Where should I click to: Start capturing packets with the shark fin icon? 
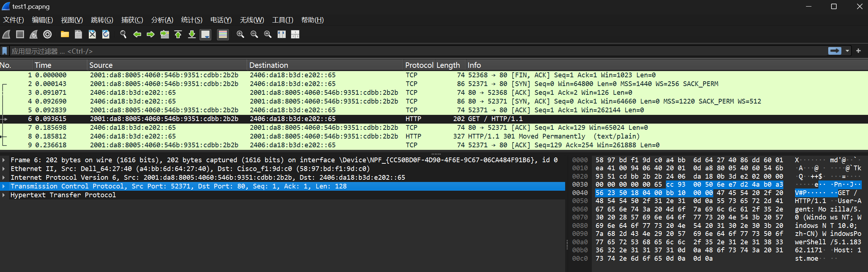coord(6,34)
